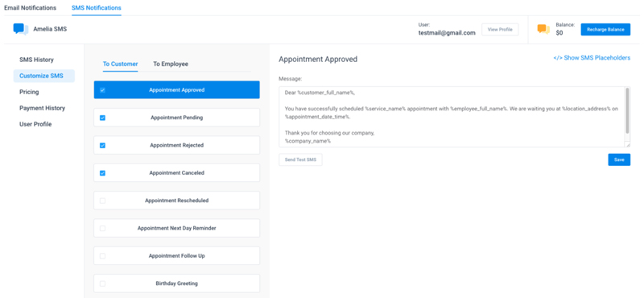644x298 pixels.
Task: Open the To Employee tab
Action: [x=171, y=64]
